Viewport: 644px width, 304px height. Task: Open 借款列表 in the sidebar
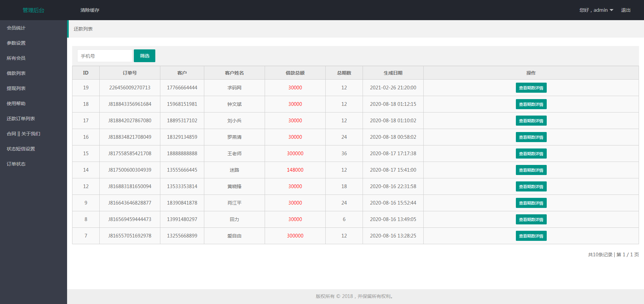click(16, 73)
